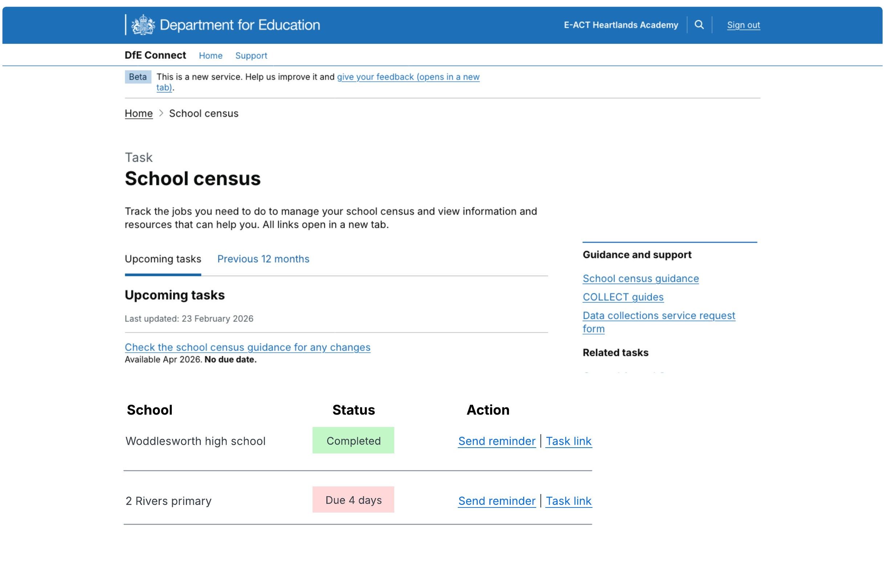
Task: Click the Completed status badge
Action: (353, 441)
